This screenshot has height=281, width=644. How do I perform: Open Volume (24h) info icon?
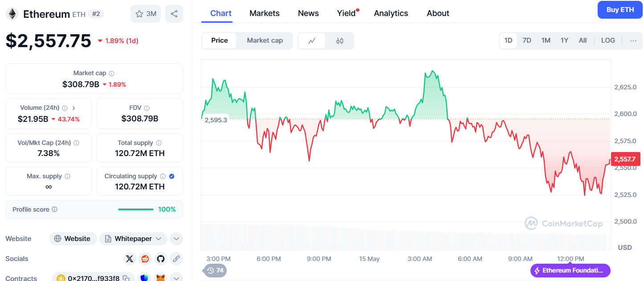[x=65, y=108]
